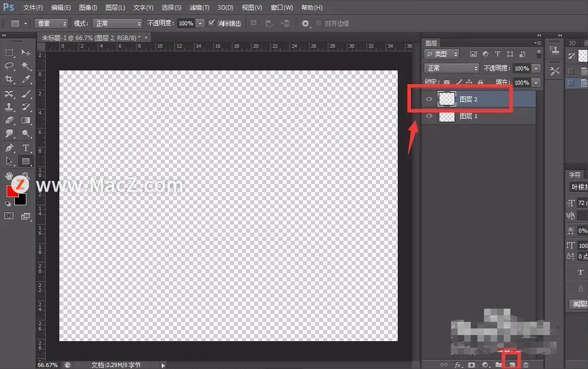Image resolution: width=588 pixels, height=369 pixels.
Task: Open the 滤镜(T) menu
Action: 199,8
